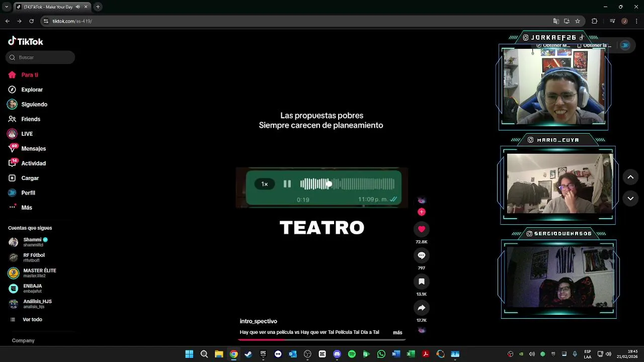Open Excel from taskbar
Viewport: 644px width, 362px height.
point(411,354)
